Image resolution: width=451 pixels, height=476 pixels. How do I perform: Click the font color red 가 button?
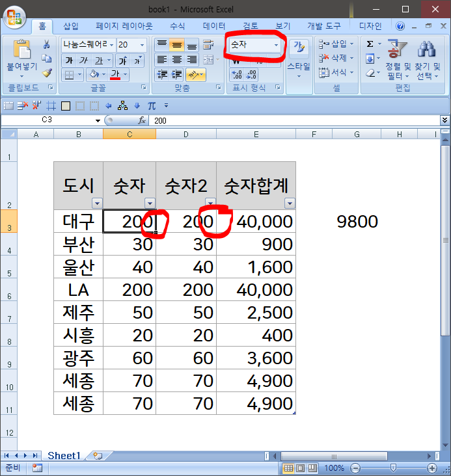115,74
